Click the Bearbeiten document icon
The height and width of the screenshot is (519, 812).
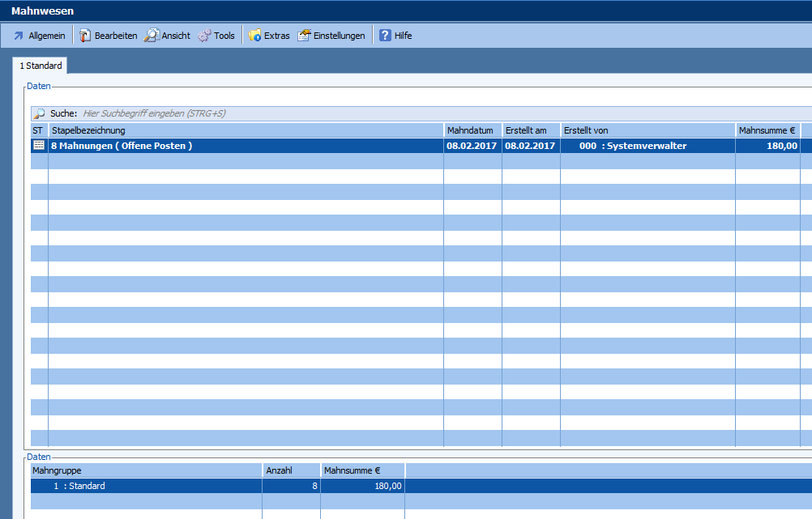pyautogui.click(x=85, y=36)
